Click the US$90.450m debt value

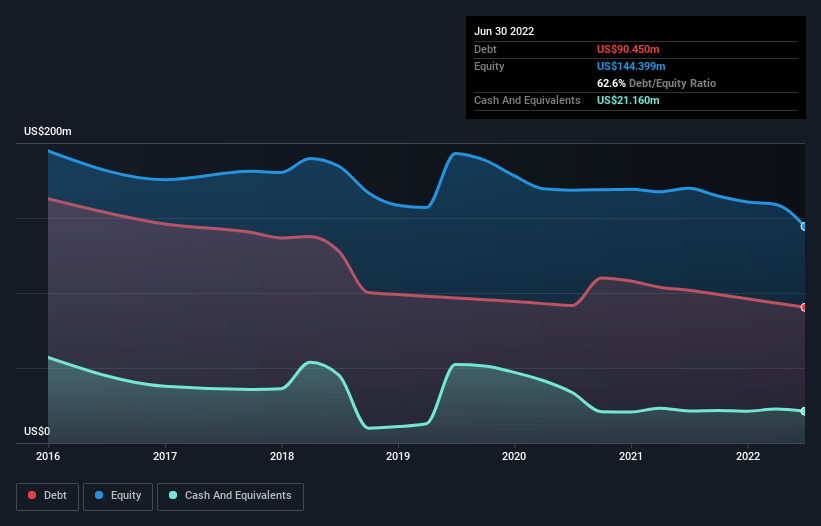pyautogui.click(x=628, y=49)
